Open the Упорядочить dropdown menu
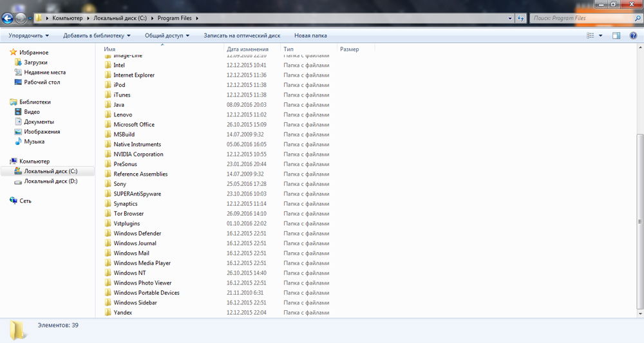The width and height of the screenshot is (644, 343). tap(29, 35)
